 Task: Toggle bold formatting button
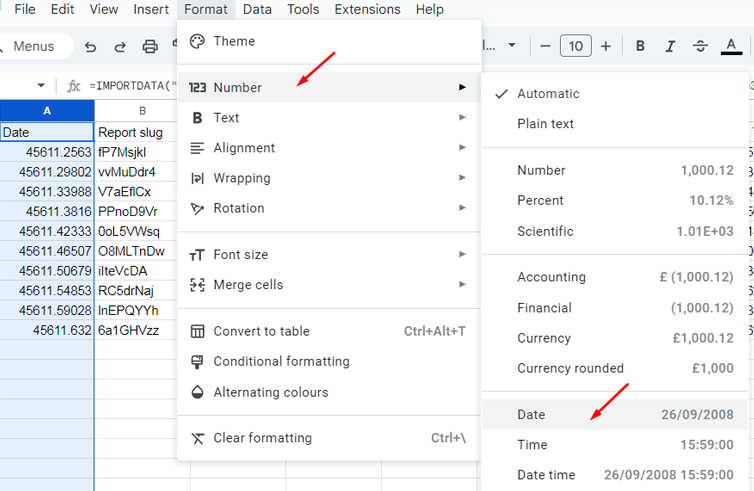click(x=640, y=46)
